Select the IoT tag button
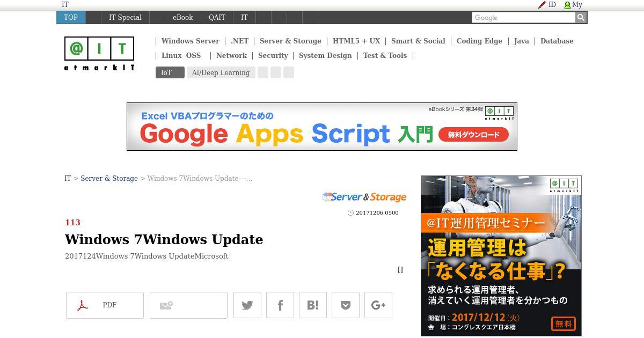The image size is (644, 338). pyautogui.click(x=170, y=72)
